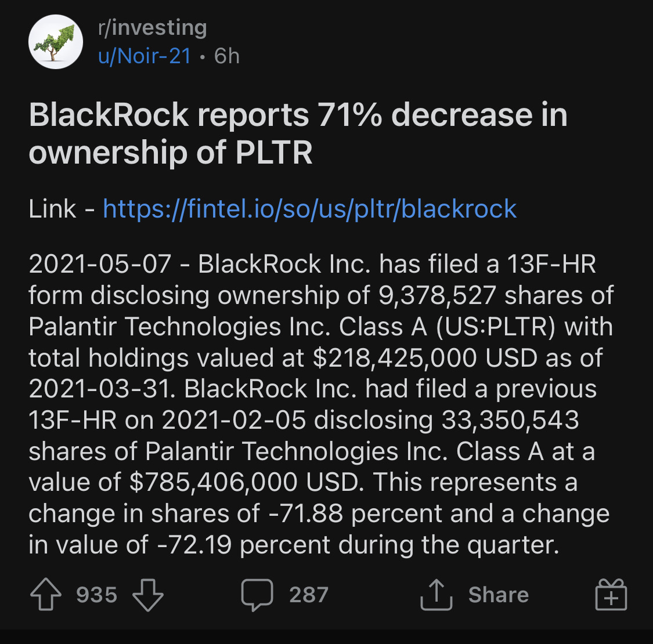
Task: Give an award with the gift icon
Action: 611,595
